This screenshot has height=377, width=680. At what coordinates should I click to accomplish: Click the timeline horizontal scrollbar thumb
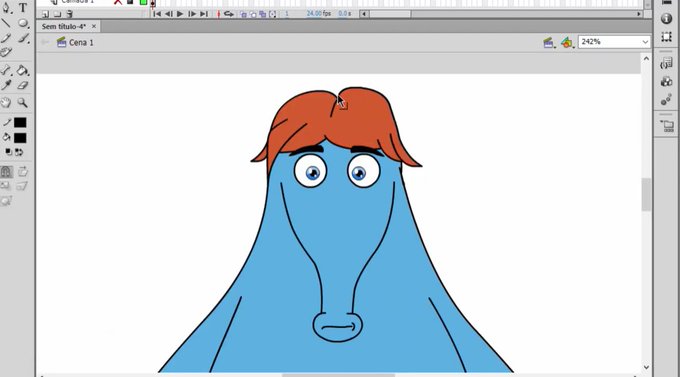coord(390,14)
